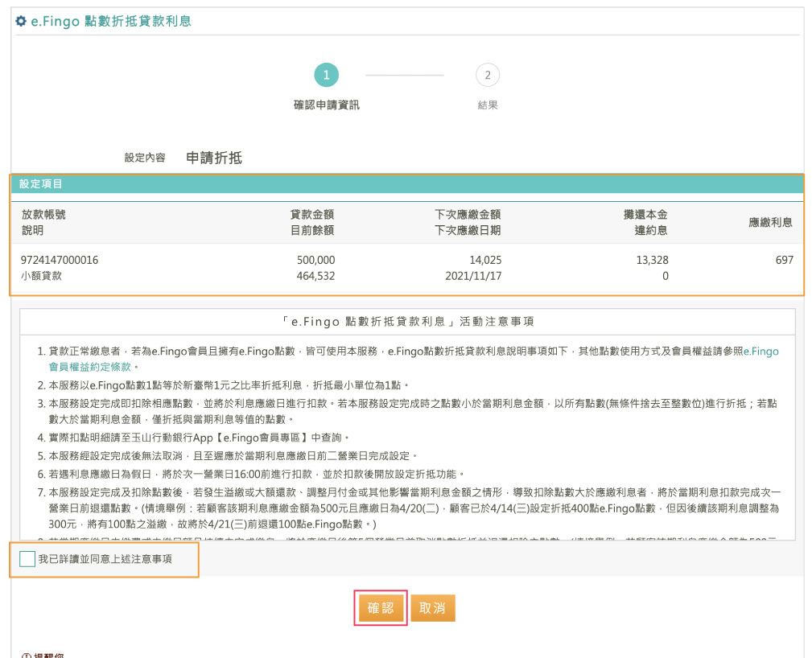Click next due date 2021/11/17
812x658 pixels.
(x=473, y=276)
